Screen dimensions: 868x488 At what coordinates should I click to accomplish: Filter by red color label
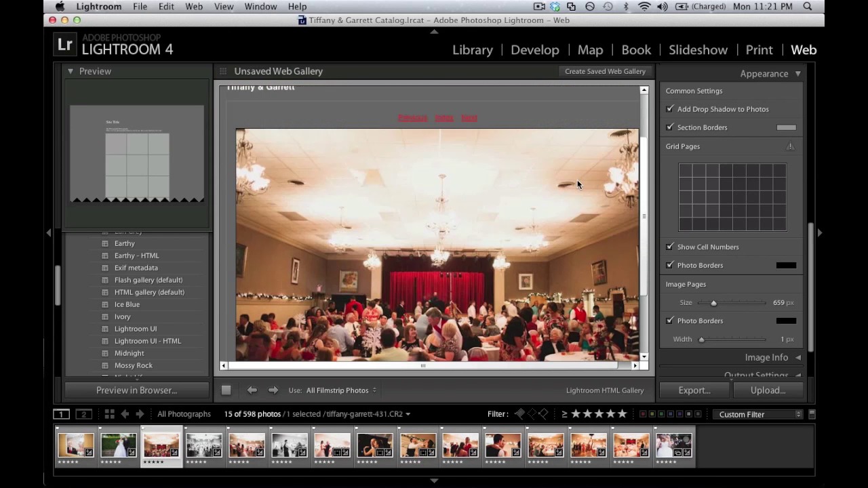643,414
